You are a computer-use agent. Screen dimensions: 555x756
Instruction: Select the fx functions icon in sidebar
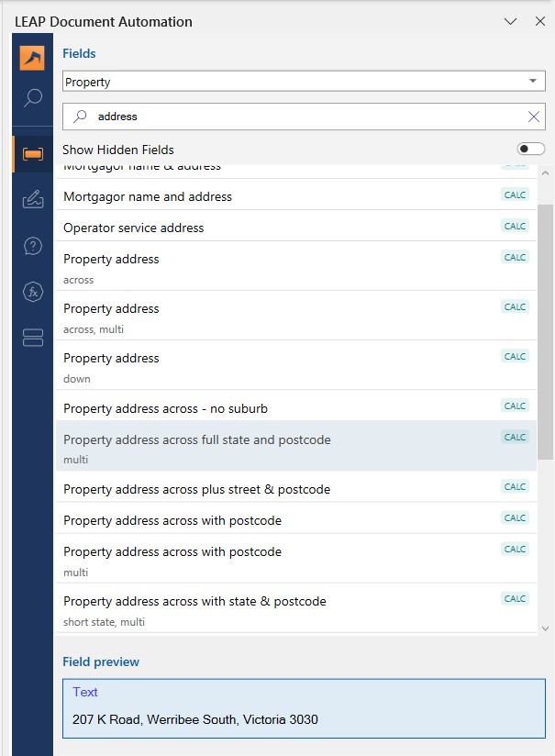(x=32, y=292)
